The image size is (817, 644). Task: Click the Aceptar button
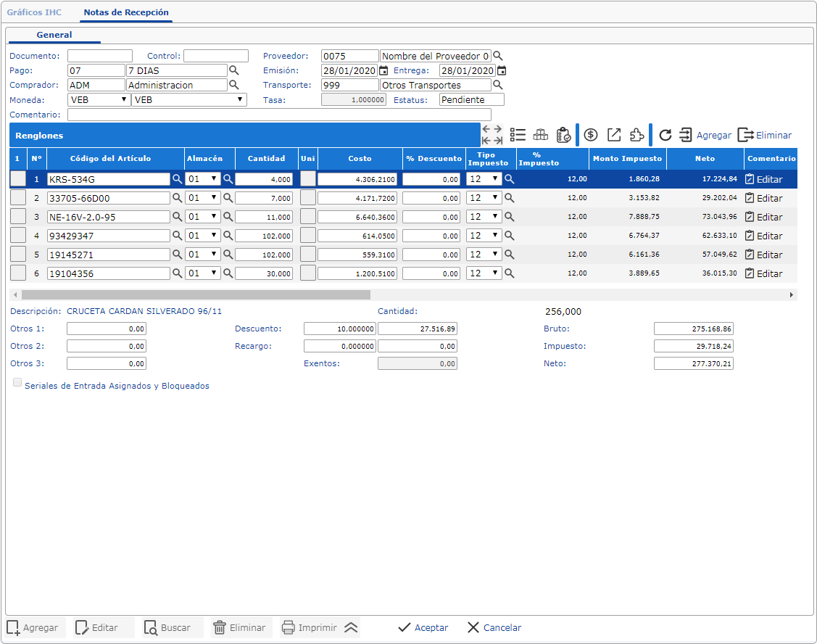tap(423, 628)
